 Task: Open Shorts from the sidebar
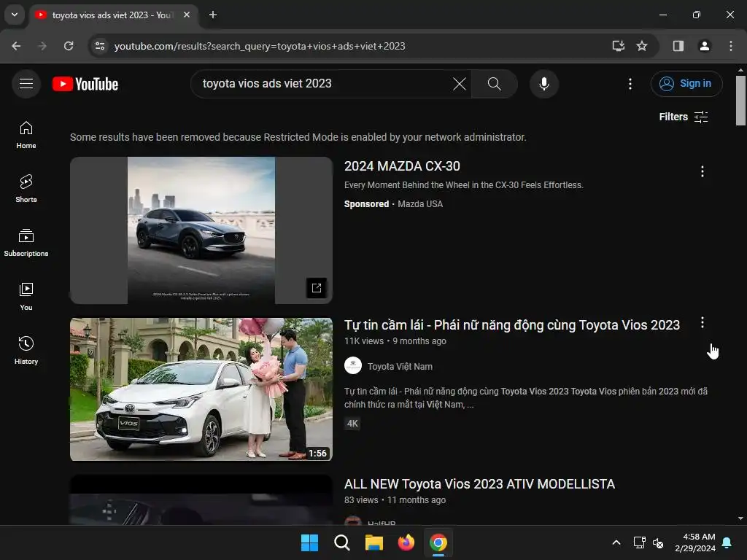[x=26, y=189]
